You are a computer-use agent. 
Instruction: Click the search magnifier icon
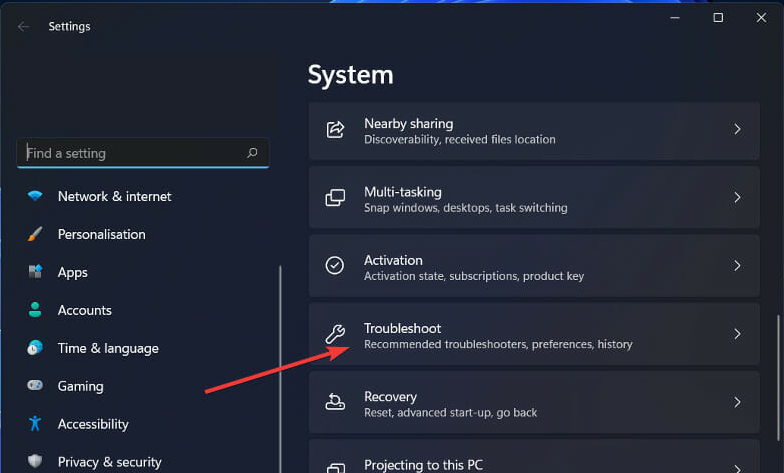[252, 152]
